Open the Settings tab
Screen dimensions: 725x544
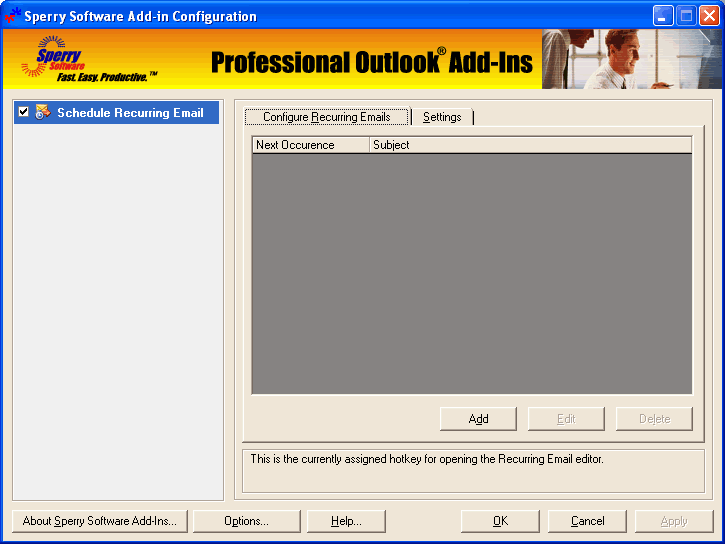pyautogui.click(x=442, y=117)
